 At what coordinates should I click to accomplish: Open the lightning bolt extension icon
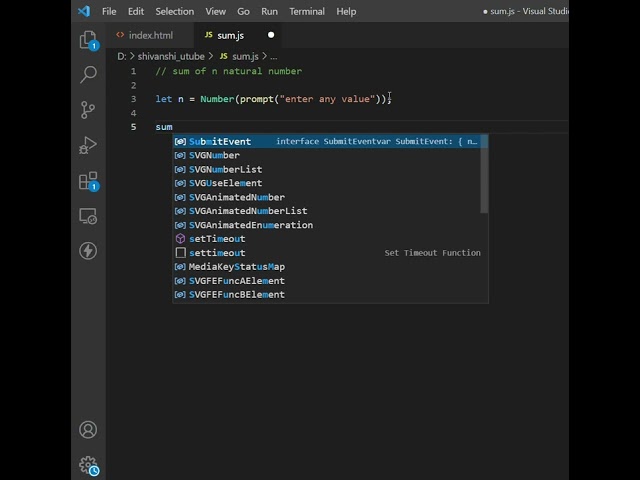point(88,251)
